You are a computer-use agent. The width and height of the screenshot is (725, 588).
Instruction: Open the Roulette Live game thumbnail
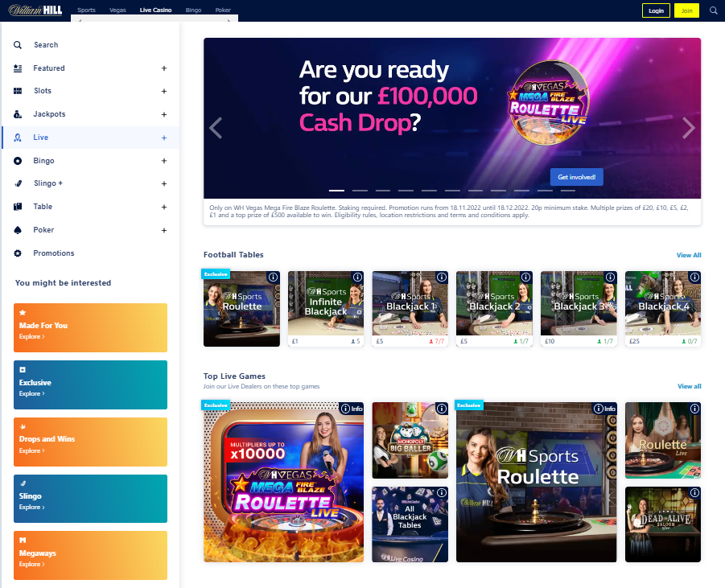point(663,441)
